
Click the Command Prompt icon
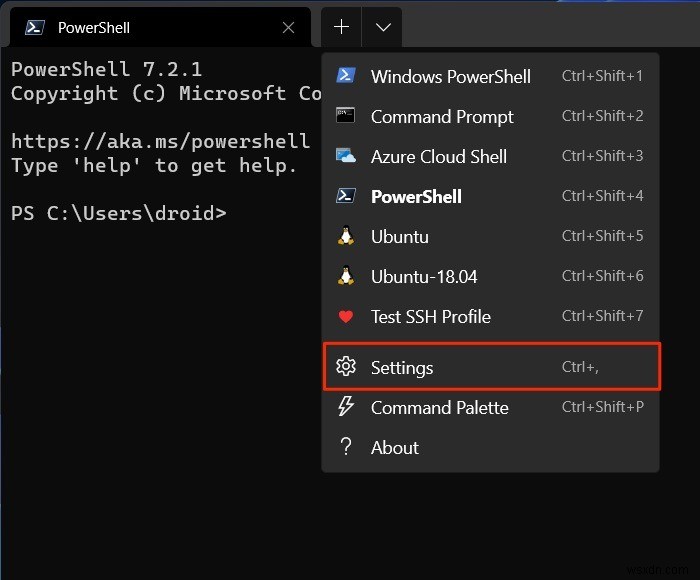pos(346,116)
